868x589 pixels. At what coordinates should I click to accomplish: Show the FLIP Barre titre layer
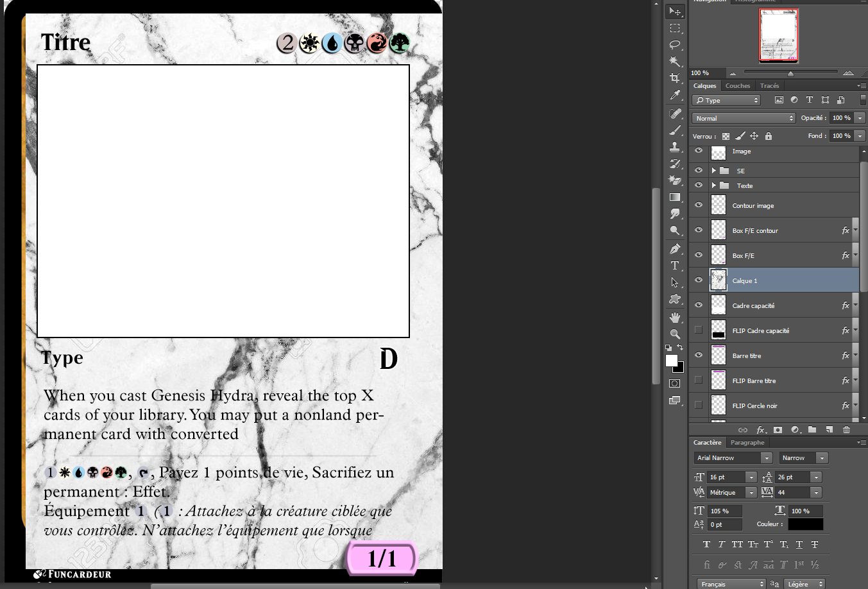[699, 380]
